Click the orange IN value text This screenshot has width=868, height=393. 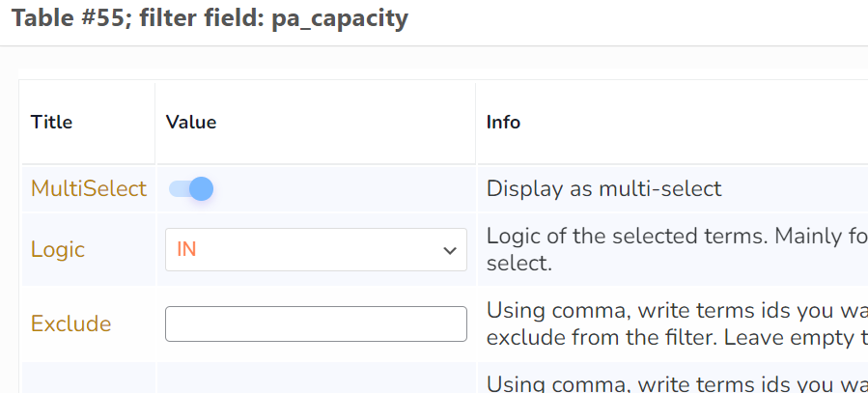tap(186, 250)
